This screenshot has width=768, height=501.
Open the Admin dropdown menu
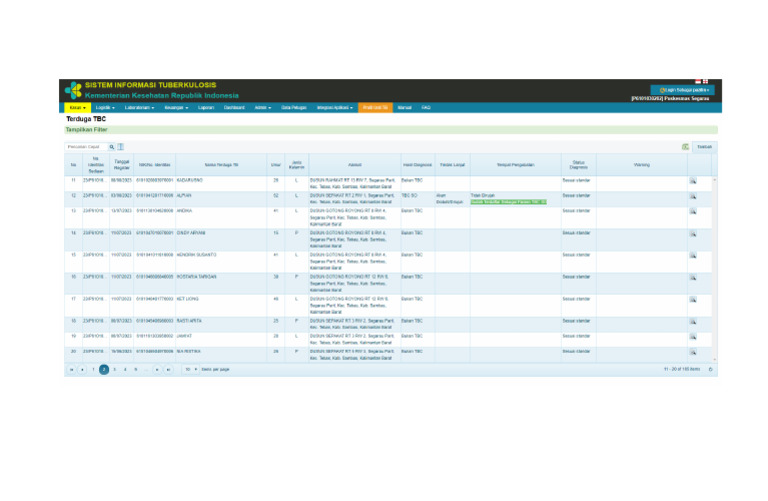point(263,108)
